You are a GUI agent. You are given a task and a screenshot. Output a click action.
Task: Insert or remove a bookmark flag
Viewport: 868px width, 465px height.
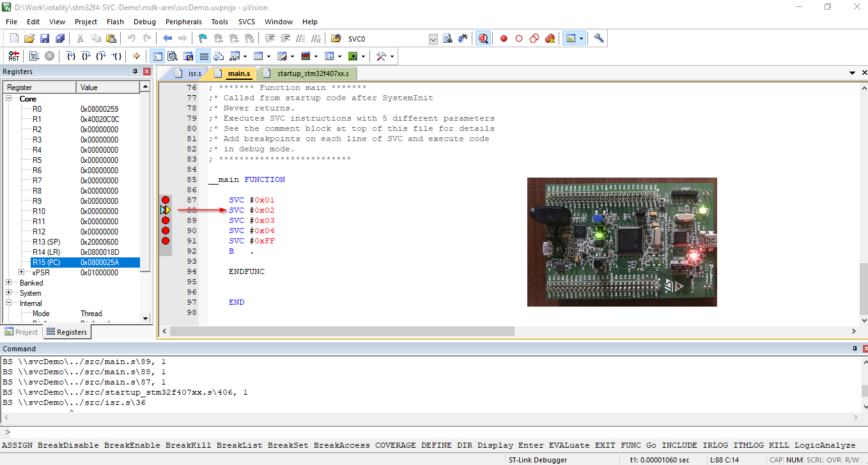(203, 38)
